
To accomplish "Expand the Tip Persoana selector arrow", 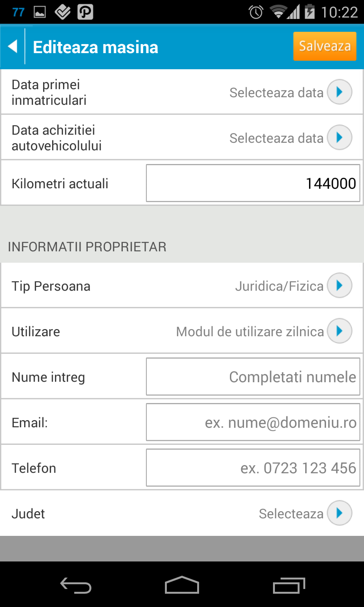I will pyautogui.click(x=339, y=285).
